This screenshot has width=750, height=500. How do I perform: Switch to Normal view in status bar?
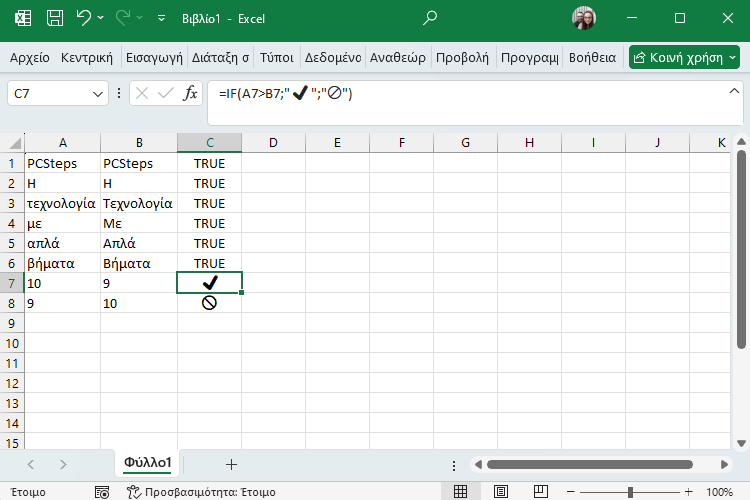[460, 491]
